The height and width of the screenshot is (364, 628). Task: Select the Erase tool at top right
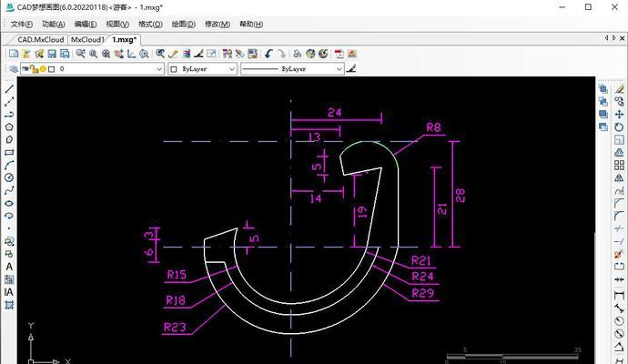click(x=619, y=89)
